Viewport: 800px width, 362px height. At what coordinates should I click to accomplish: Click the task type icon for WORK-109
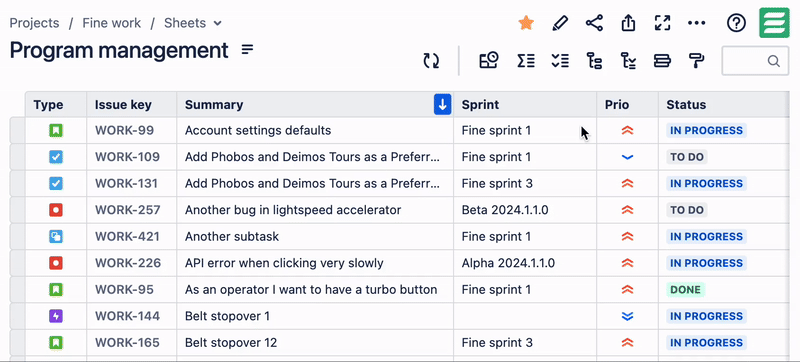(56, 157)
